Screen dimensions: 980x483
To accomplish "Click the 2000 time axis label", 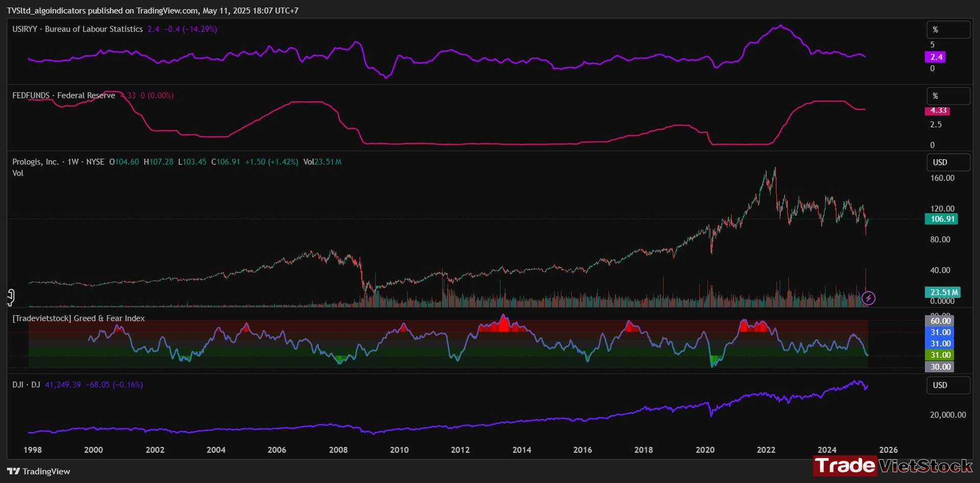I will [x=93, y=450].
